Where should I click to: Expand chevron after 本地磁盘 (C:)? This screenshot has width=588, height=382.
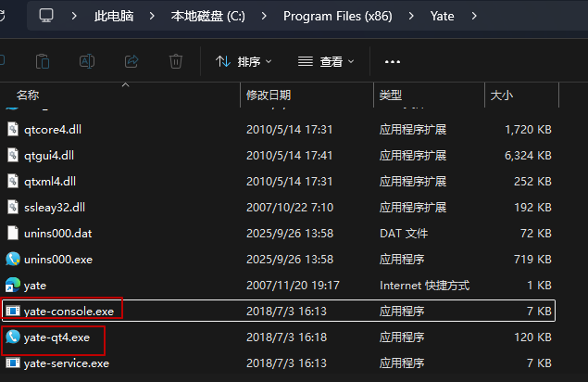[x=264, y=16]
